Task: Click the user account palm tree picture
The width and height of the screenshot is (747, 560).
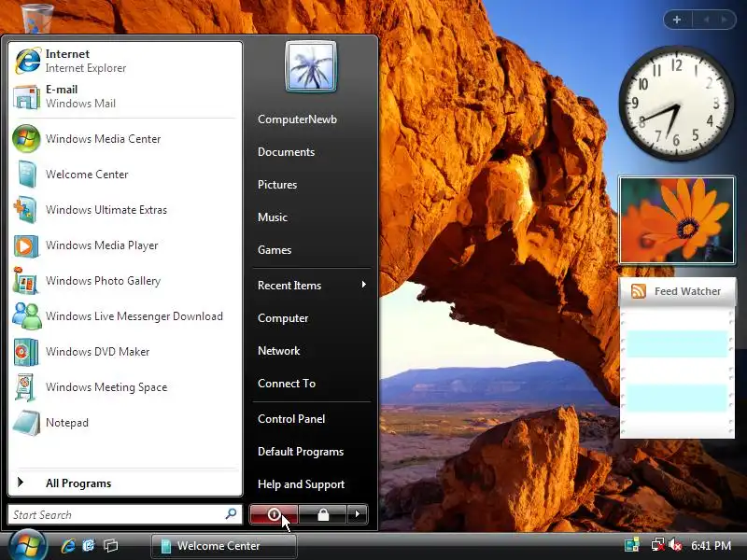Action: 311,66
